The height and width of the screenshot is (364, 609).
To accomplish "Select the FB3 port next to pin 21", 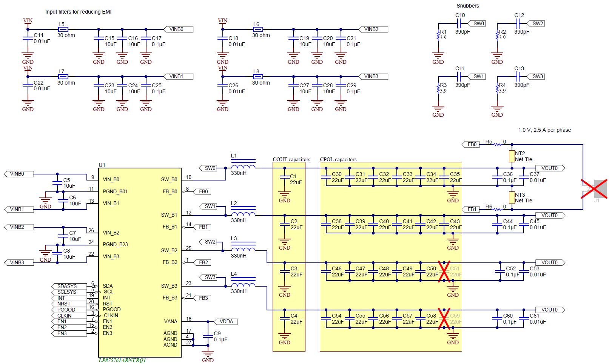I will (202, 298).
